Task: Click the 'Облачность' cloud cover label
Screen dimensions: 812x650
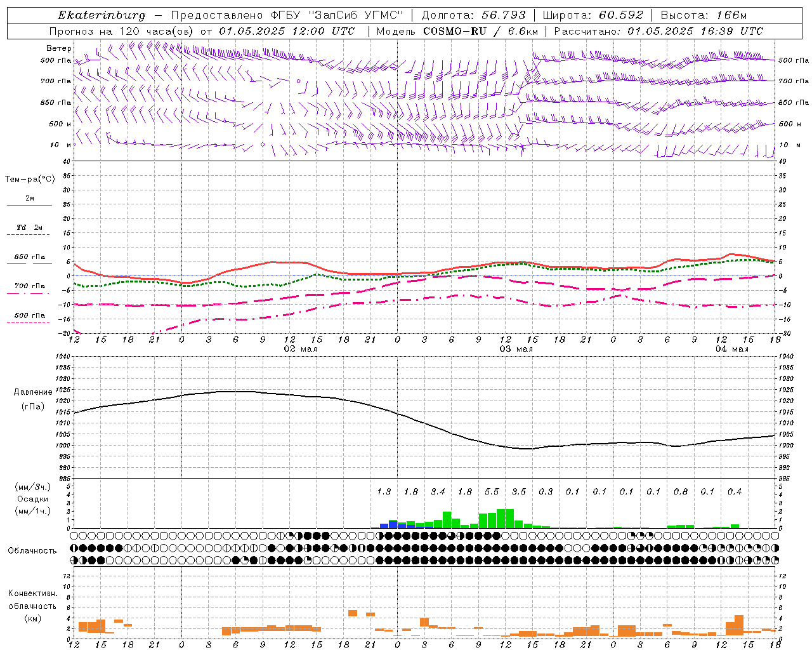Action: 32,550
